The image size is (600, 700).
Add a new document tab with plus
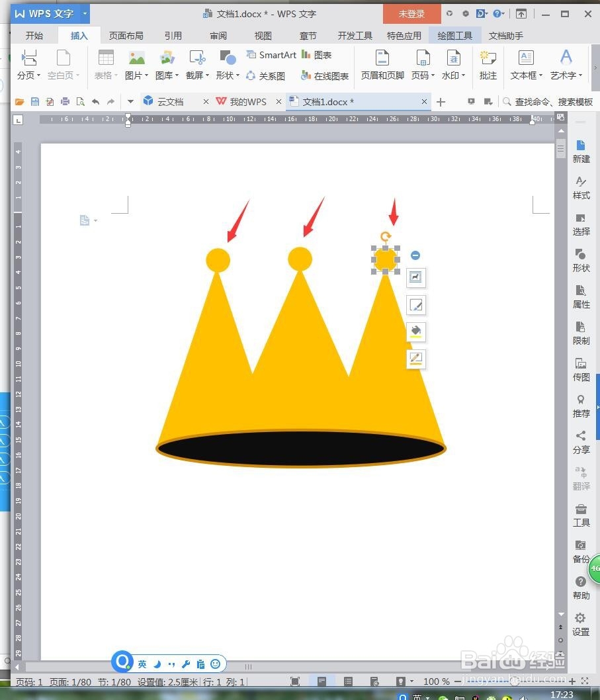pos(441,103)
